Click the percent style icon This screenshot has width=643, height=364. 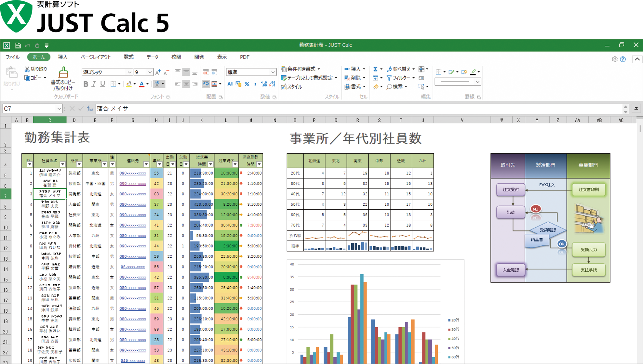pyautogui.click(x=247, y=84)
